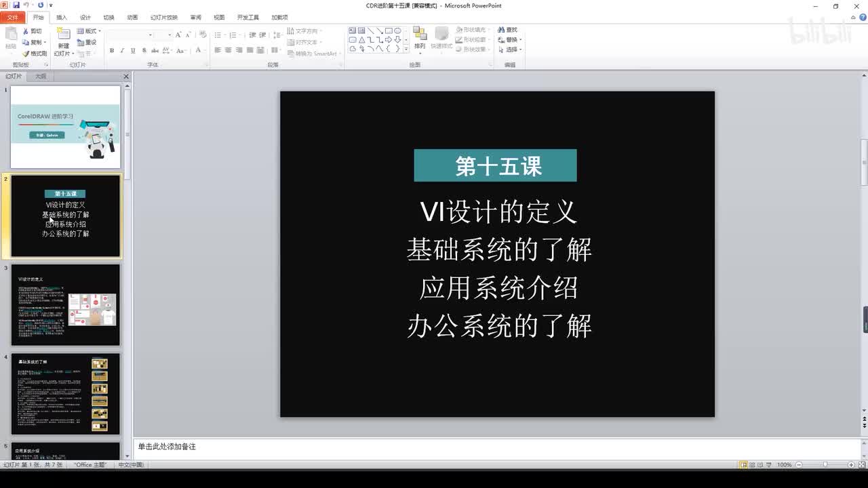Increase font size with the large A icon

coord(178,35)
